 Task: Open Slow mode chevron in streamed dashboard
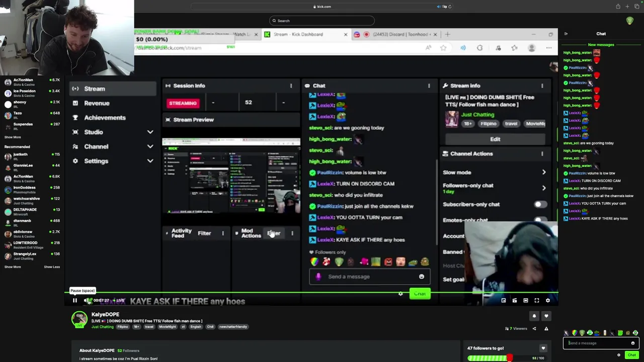point(544,172)
